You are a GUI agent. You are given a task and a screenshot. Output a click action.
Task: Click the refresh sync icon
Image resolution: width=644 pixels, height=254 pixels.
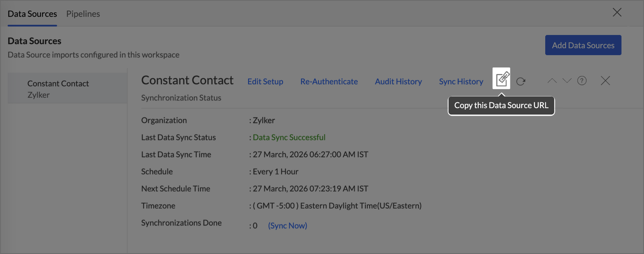[x=521, y=82]
